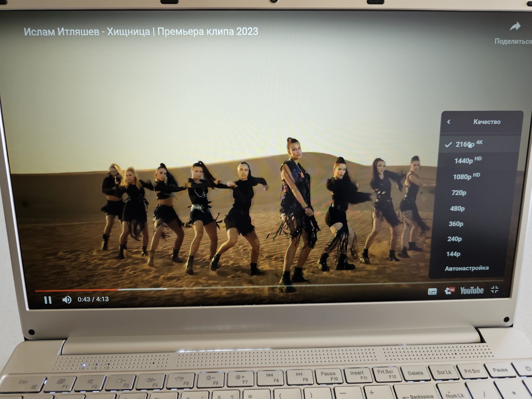This screenshot has height=399, width=532.
Task: Open the subtitles button in the player bar
Action: tap(432, 292)
